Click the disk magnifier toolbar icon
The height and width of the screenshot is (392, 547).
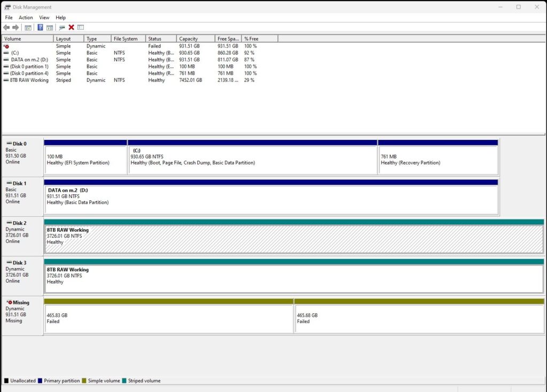(x=60, y=27)
